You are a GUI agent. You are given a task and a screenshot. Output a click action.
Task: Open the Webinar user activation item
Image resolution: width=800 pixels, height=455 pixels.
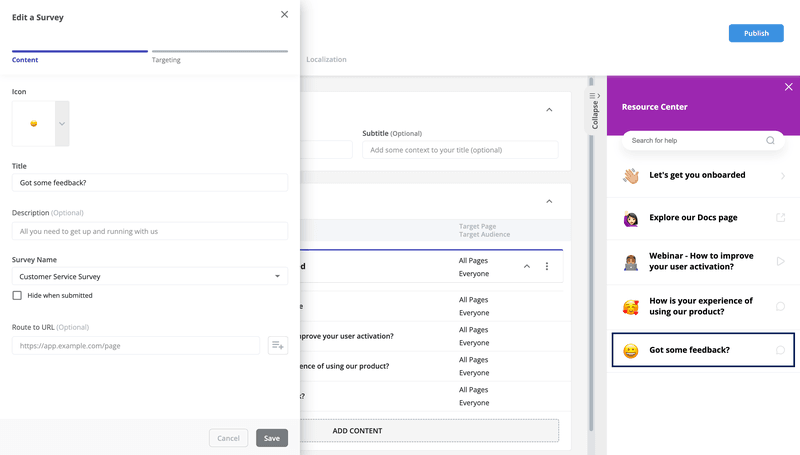pos(703,262)
